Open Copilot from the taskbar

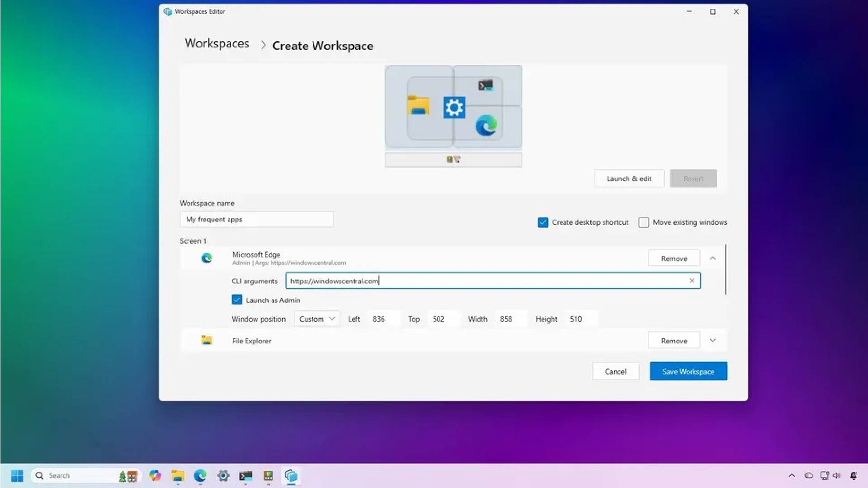[x=155, y=475]
